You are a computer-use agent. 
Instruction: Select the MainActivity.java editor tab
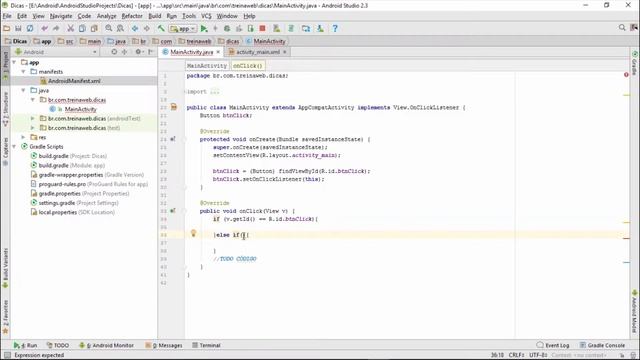click(191, 52)
